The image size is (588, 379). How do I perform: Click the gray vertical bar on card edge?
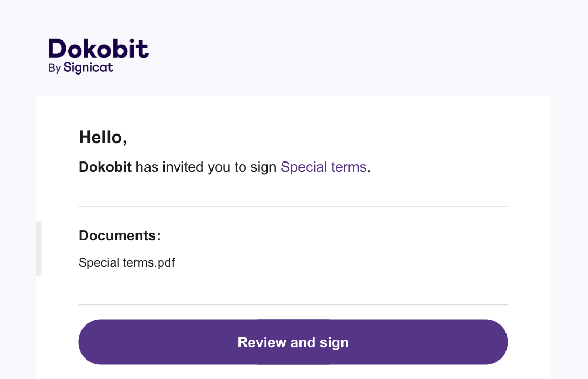(39, 248)
